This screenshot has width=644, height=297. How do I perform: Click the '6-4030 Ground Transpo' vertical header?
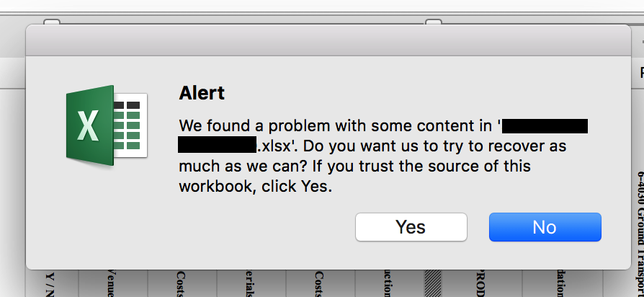pyautogui.click(x=640, y=234)
